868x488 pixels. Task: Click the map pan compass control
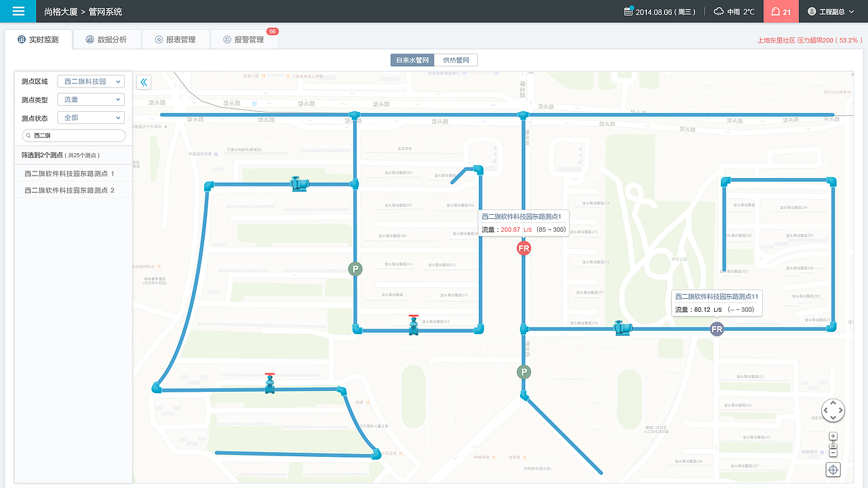pos(833,410)
